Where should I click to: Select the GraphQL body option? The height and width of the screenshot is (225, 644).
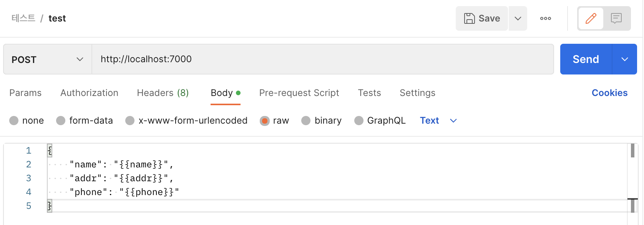point(359,121)
